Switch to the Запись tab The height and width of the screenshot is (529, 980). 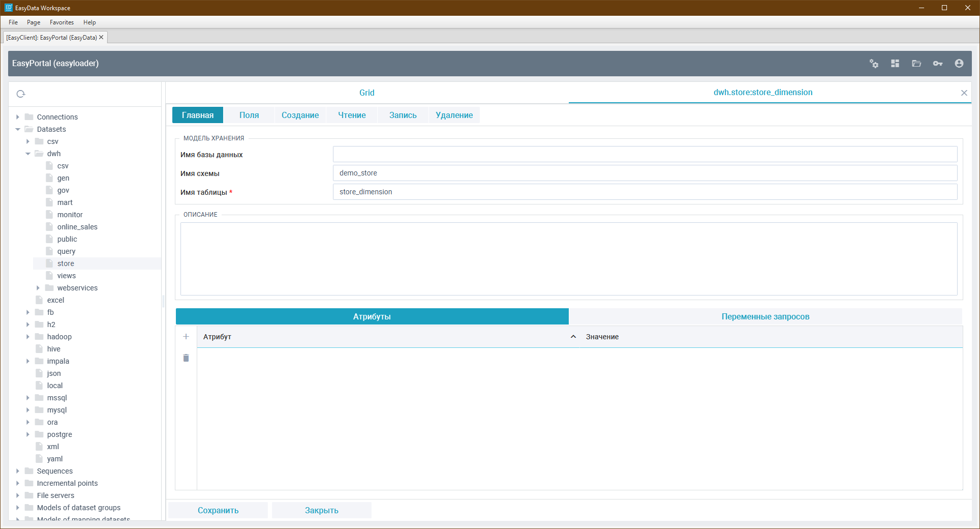click(403, 115)
